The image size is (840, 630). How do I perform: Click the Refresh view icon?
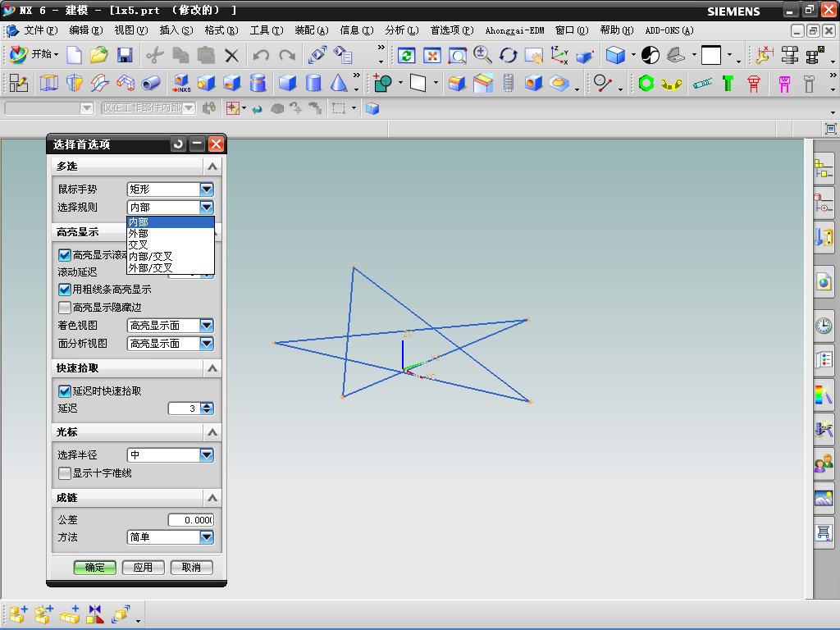(407, 55)
